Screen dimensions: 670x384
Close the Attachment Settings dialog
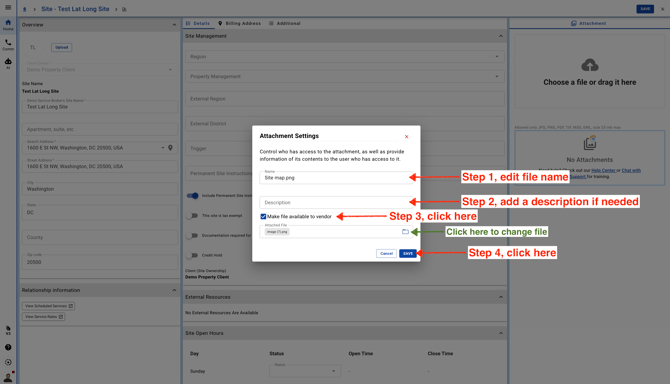406,137
